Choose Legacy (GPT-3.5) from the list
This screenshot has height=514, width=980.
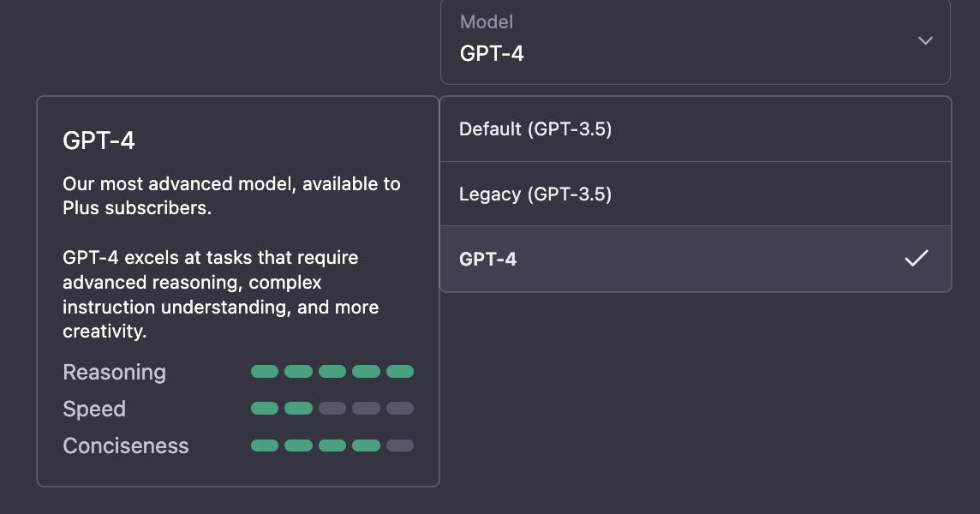(695, 194)
